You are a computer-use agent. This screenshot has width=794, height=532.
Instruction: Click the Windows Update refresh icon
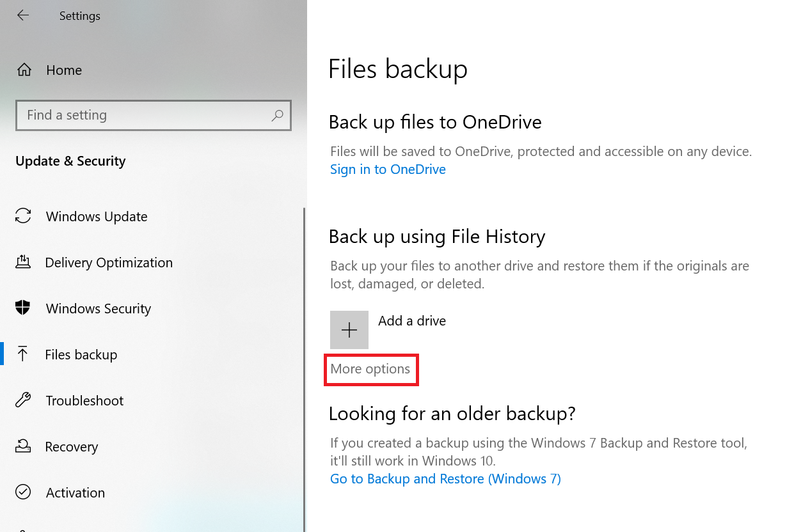23,216
